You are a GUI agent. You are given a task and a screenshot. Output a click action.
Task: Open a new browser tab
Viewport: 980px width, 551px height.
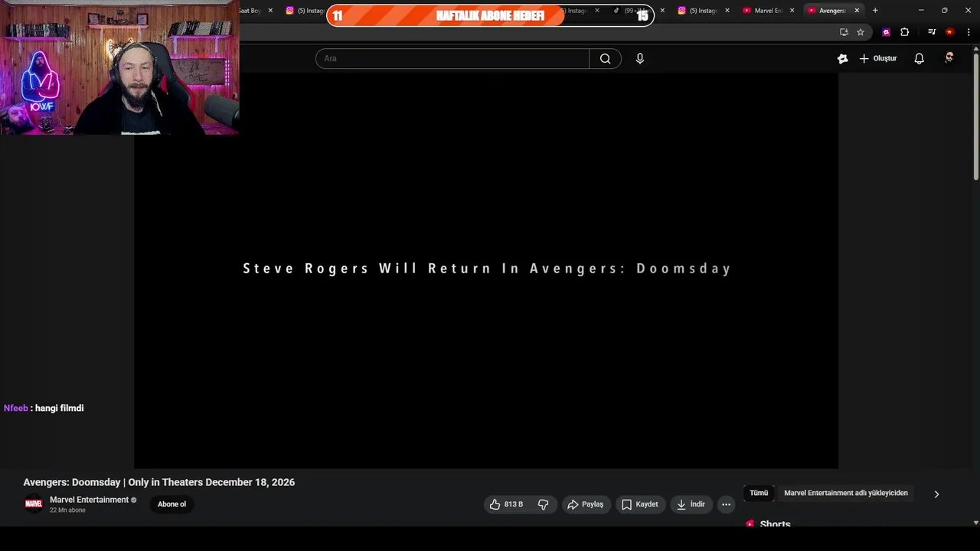[875, 11]
